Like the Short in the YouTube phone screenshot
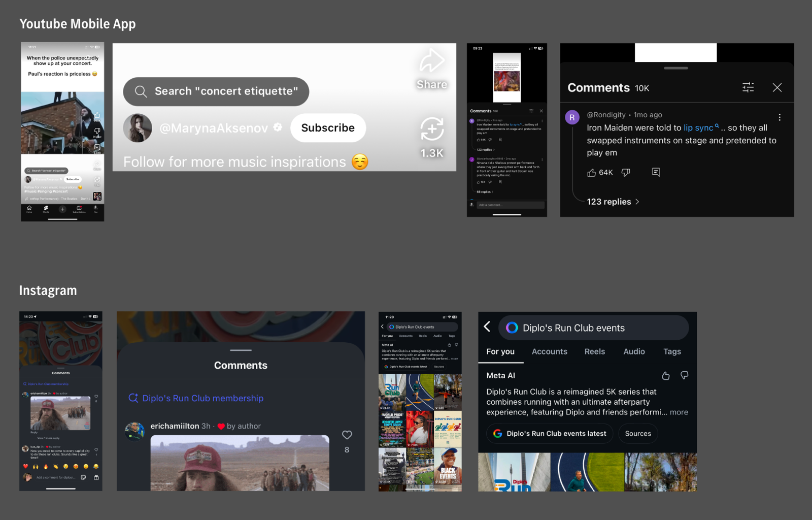812x520 pixels. (x=97, y=115)
